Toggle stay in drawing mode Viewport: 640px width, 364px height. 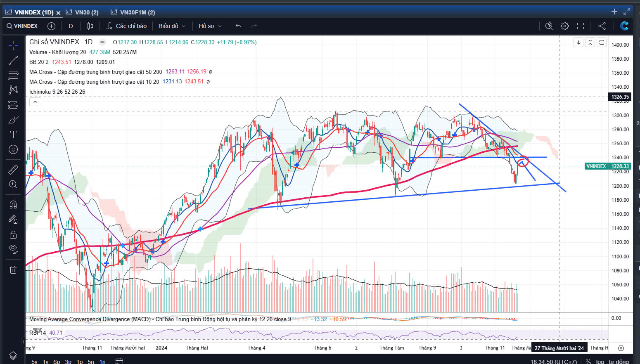(13, 219)
